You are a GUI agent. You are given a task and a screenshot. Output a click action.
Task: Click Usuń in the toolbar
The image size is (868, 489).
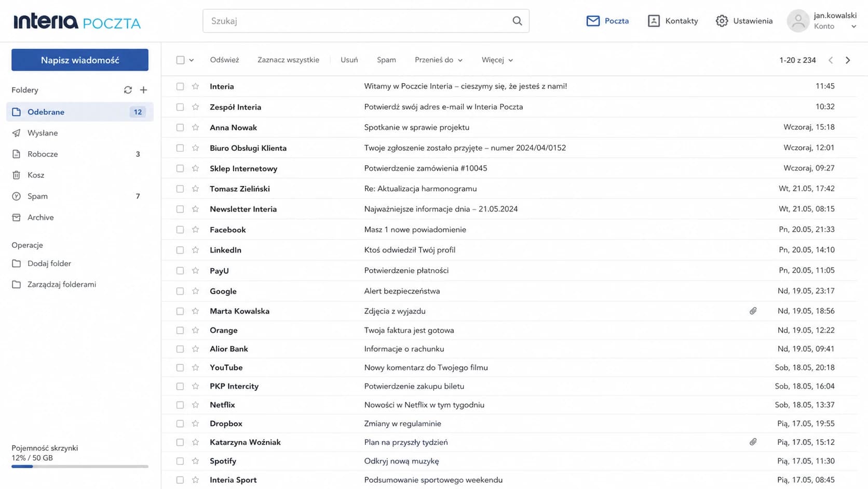[349, 60]
